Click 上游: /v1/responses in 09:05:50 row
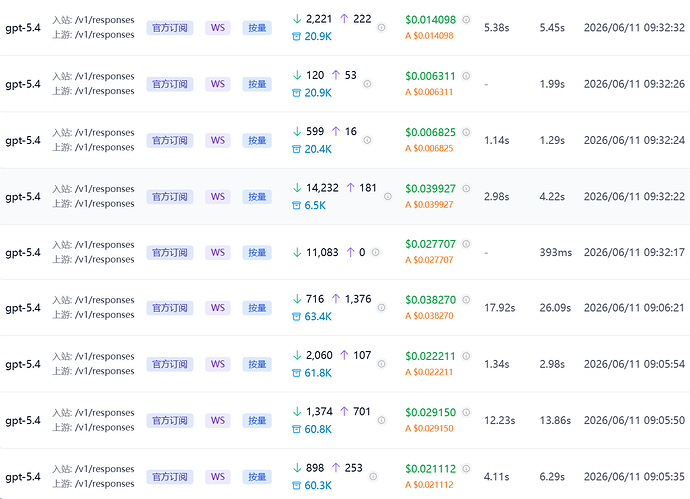Viewport: 690px width, 499px height. point(93,427)
